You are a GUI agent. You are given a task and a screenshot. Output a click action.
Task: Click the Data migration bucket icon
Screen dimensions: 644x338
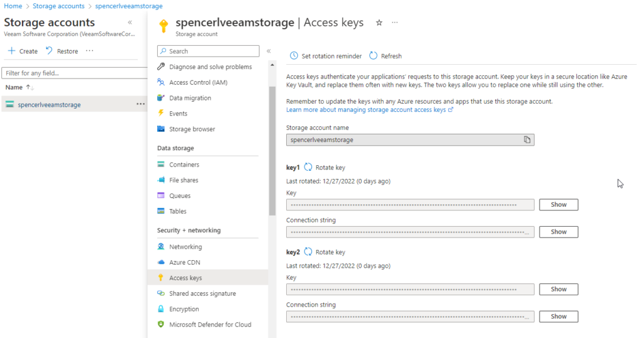[x=161, y=97]
